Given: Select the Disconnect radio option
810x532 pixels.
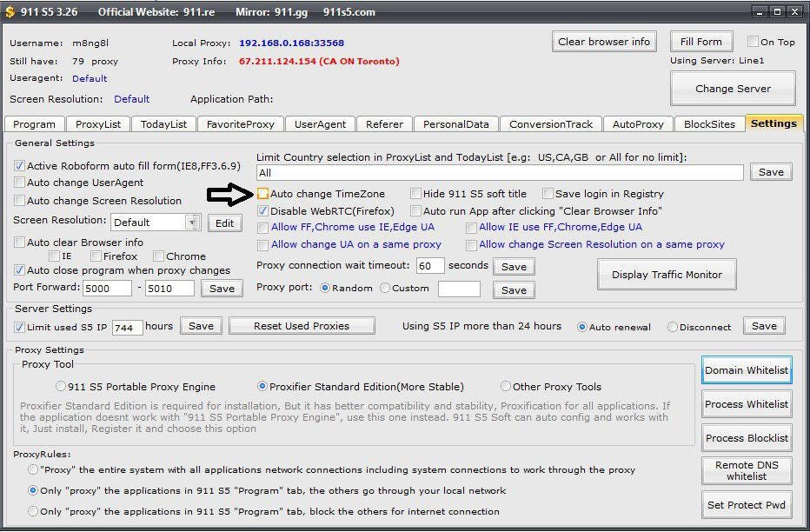Looking at the screenshot, I should click(x=672, y=327).
